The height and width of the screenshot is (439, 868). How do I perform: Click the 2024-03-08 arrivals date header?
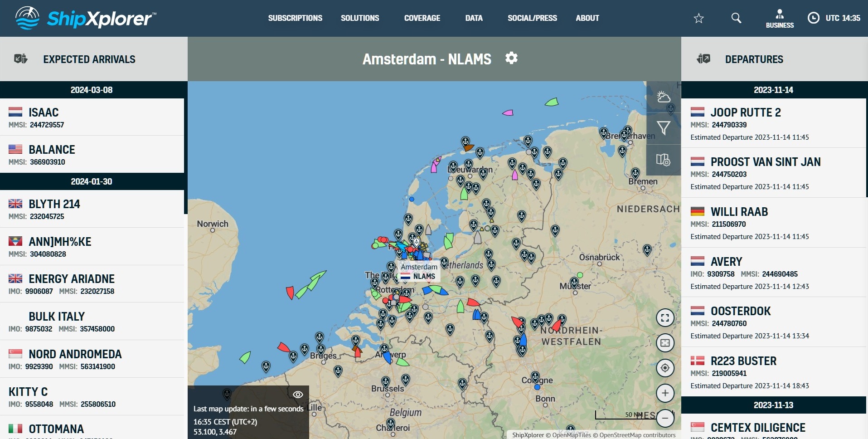(92, 90)
